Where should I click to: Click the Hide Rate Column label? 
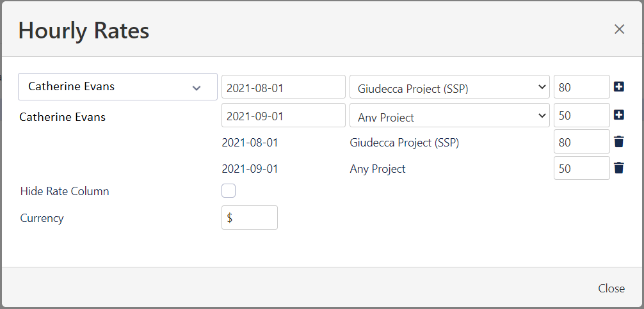(65, 191)
